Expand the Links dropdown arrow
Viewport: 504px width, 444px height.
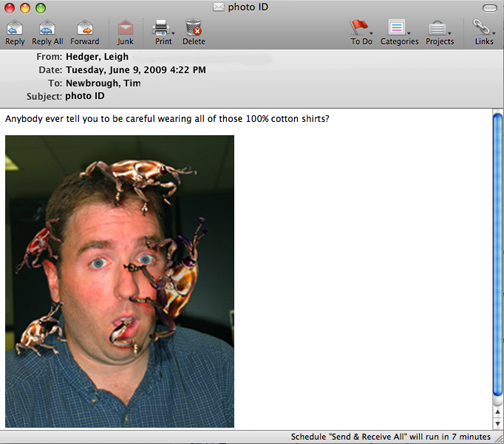[494, 33]
